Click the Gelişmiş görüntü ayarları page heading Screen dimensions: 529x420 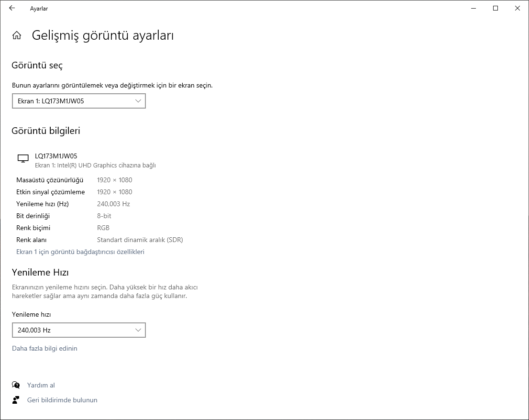click(x=102, y=35)
